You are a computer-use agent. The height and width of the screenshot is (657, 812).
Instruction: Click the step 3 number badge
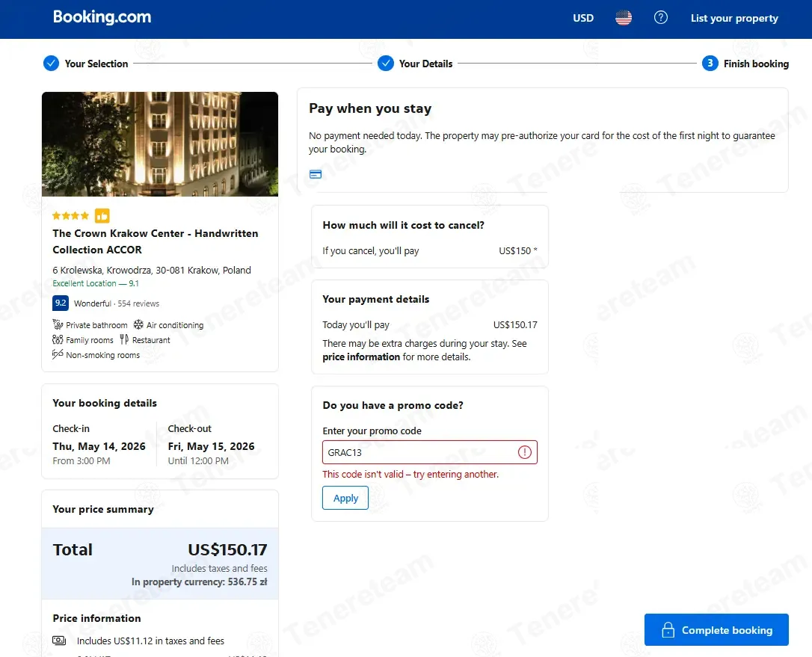[710, 64]
